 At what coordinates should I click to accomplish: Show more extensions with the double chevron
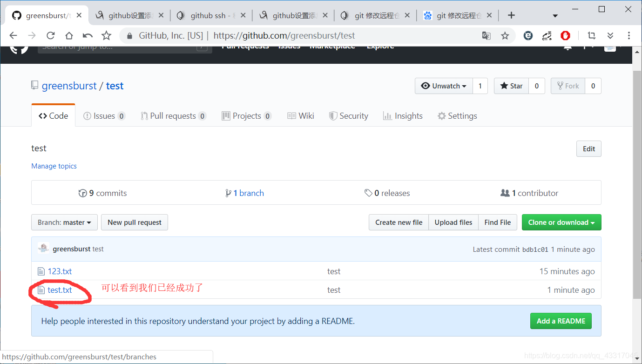pos(610,35)
